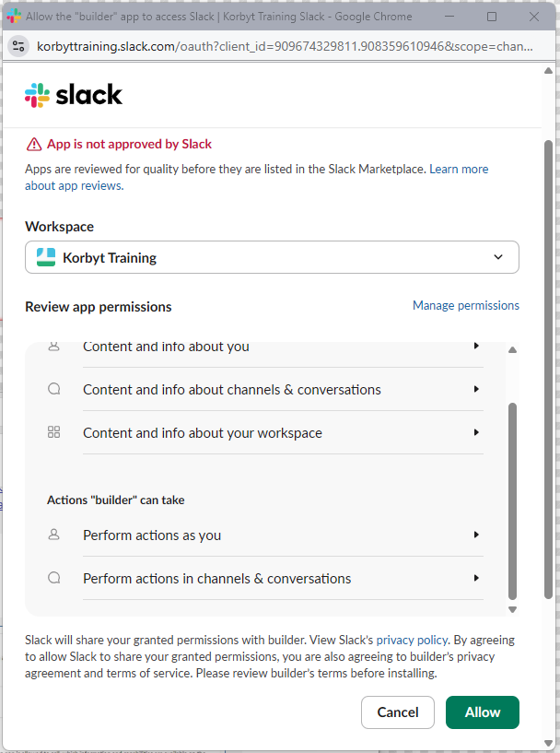Viewport: 560px width, 753px height.
Task: Click speech bubble icon beside Perform actions in channels
Action: 54,578
